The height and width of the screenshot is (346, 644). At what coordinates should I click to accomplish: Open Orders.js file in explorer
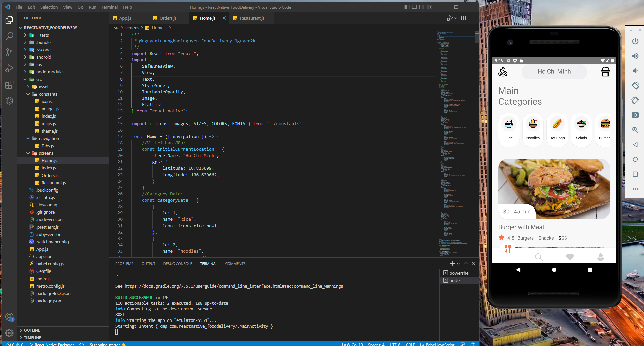[x=50, y=175]
